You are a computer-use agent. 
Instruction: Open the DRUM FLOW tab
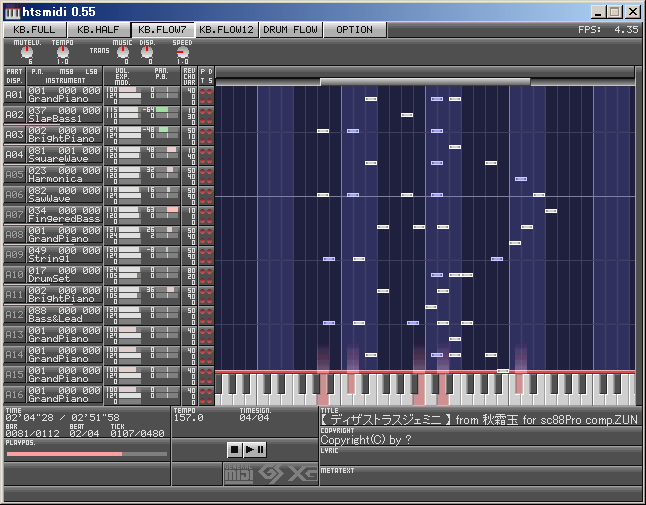coord(290,30)
